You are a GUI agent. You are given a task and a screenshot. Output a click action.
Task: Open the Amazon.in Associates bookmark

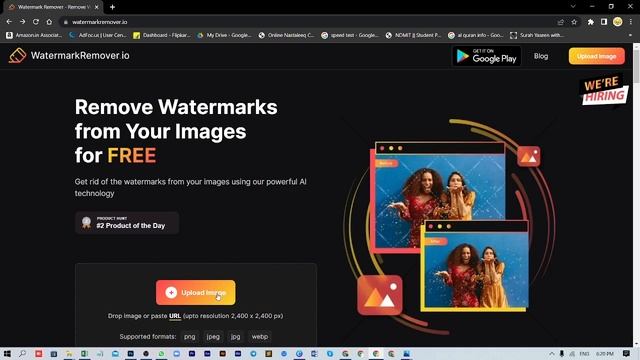34,36
